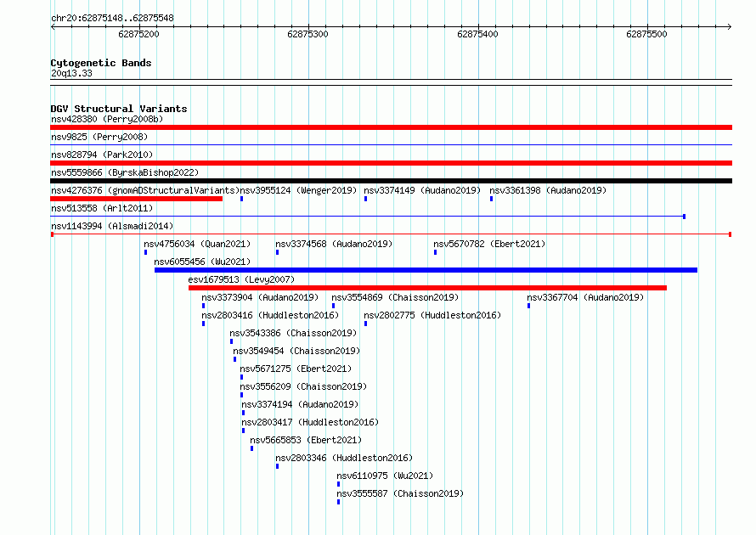
Task: Select nsv4756034 (Quan2021) label
Action: pos(198,244)
